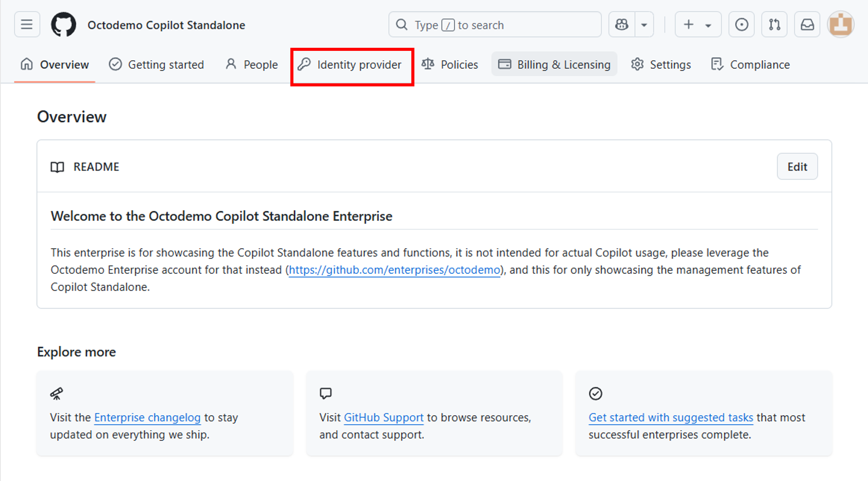Click the person icon beside People

click(x=231, y=64)
